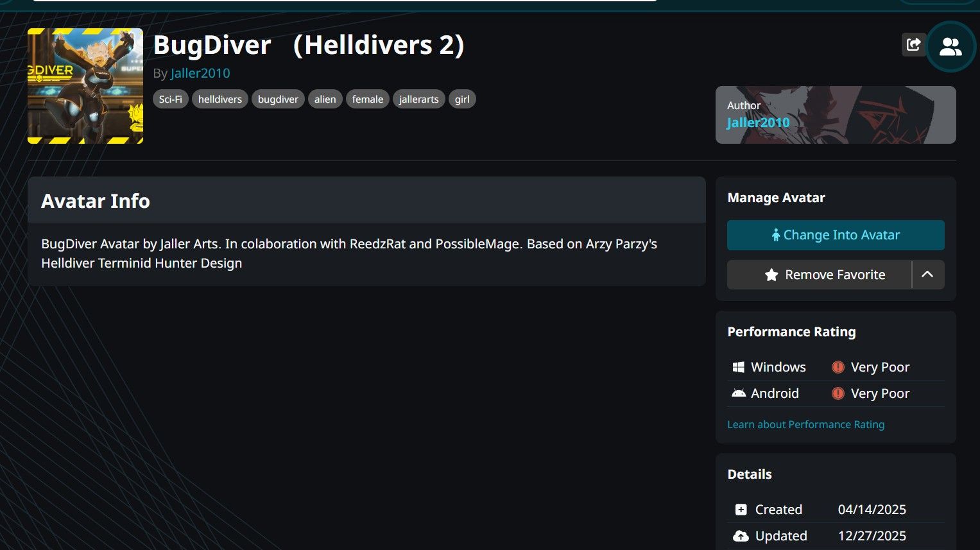Select the Sci-Fi tag
The height and width of the screenshot is (550, 980).
(x=171, y=99)
